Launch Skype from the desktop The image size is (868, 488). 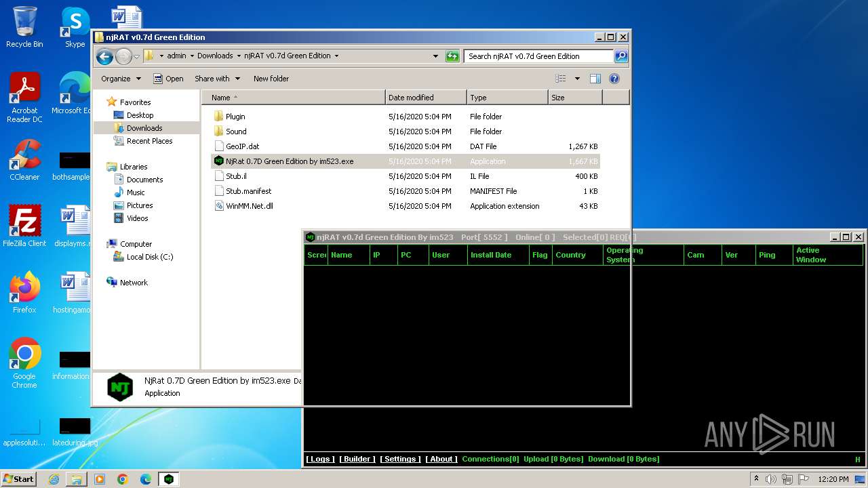tap(75, 27)
